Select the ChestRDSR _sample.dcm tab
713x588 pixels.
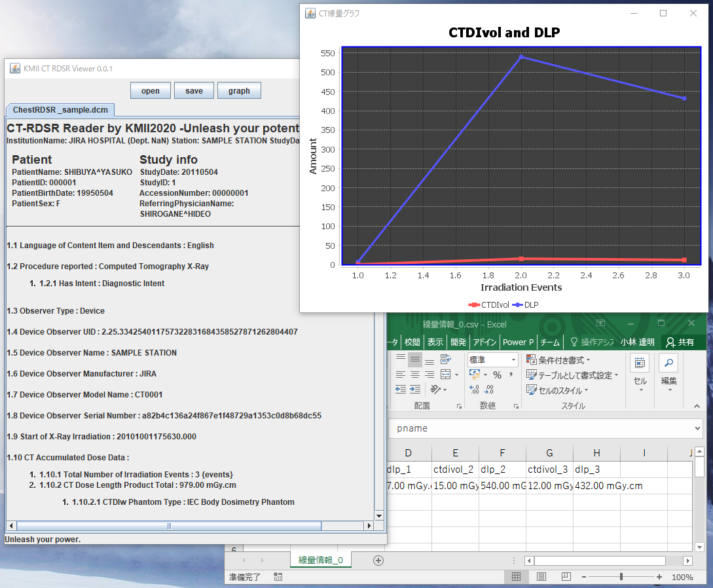point(60,109)
